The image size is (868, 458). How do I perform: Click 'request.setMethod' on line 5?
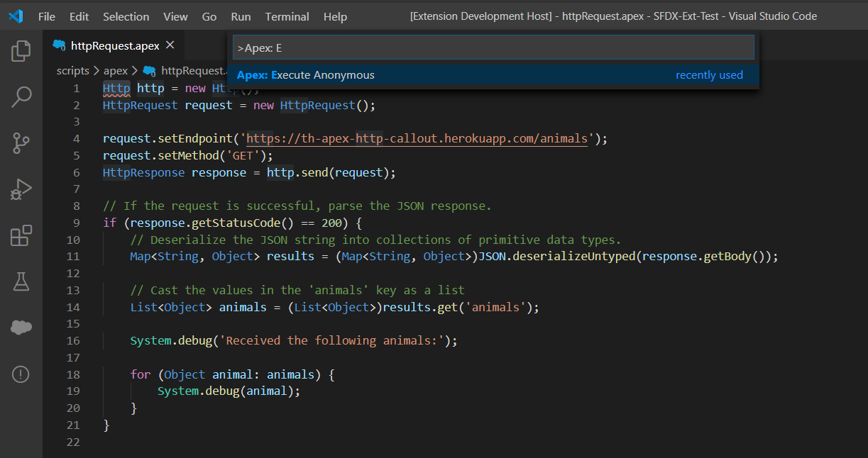click(160, 156)
